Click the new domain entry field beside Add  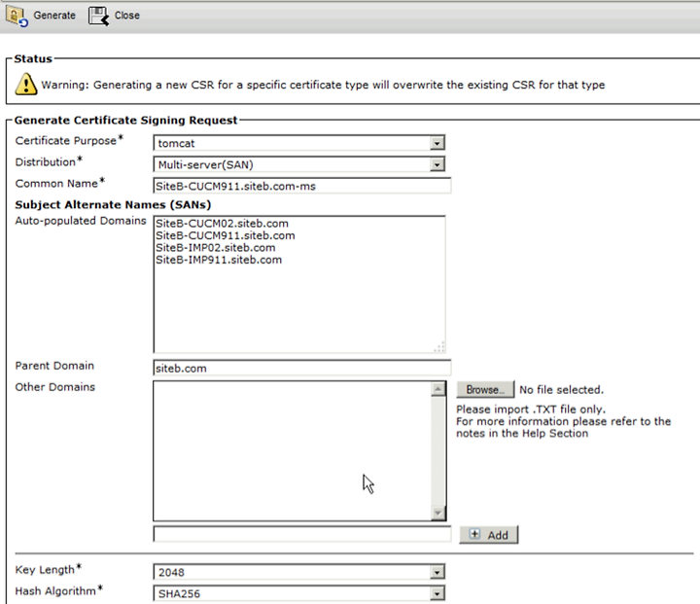point(301,534)
